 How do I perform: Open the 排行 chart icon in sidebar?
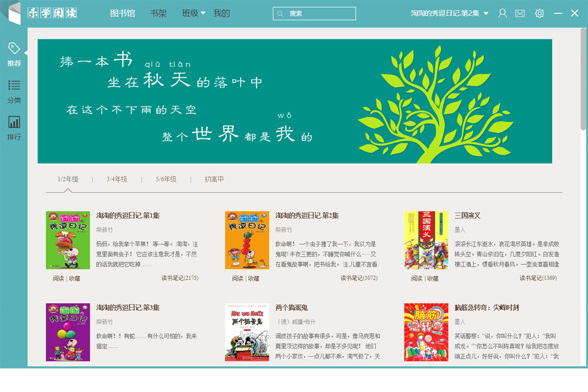[14, 122]
